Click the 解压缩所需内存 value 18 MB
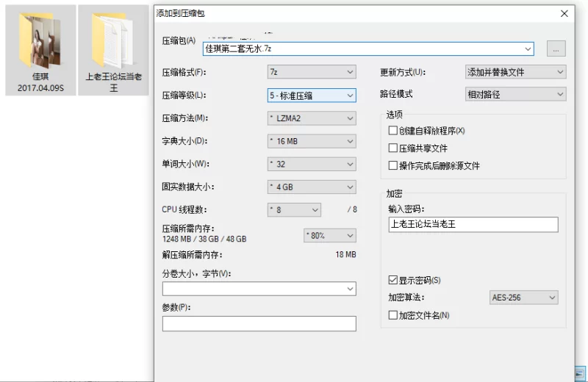This screenshot has width=588, height=382. click(345, 254)
